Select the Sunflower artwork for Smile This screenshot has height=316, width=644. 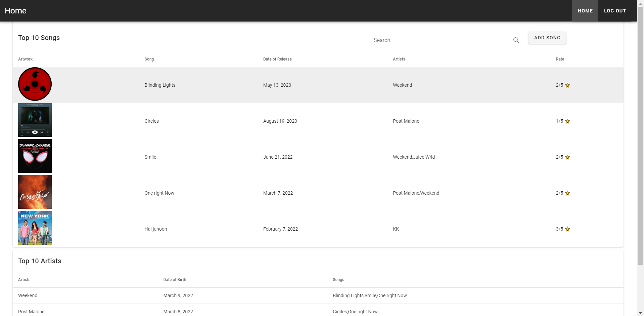(35, 156)
